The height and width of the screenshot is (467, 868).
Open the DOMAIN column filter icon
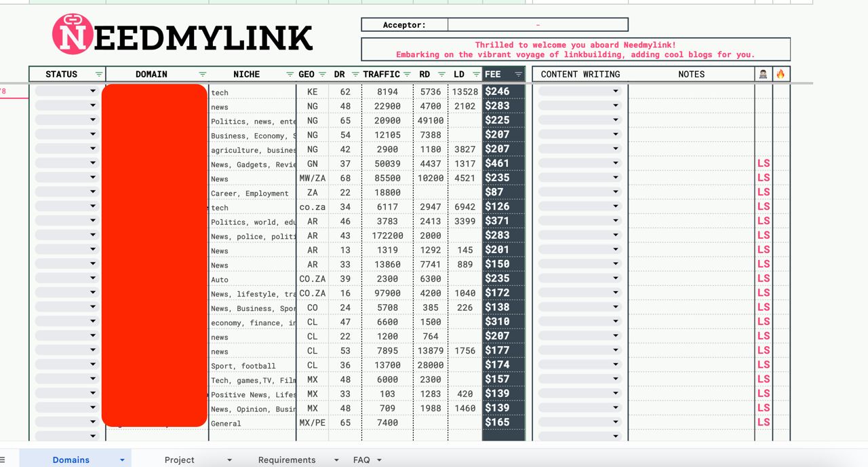coord(202,74)
